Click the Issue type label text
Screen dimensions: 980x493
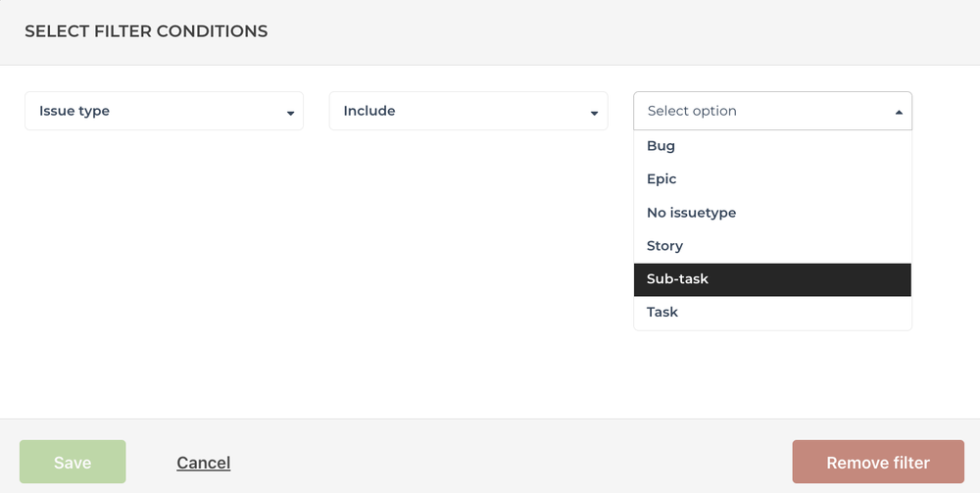tap(74, 111)
